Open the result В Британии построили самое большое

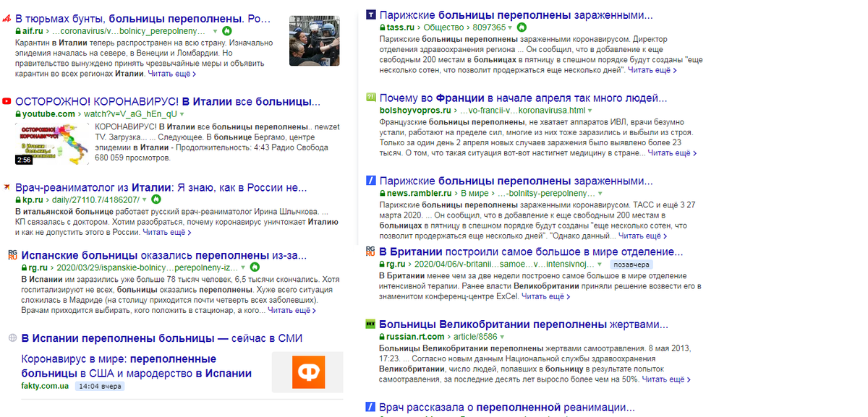(531, 252)
